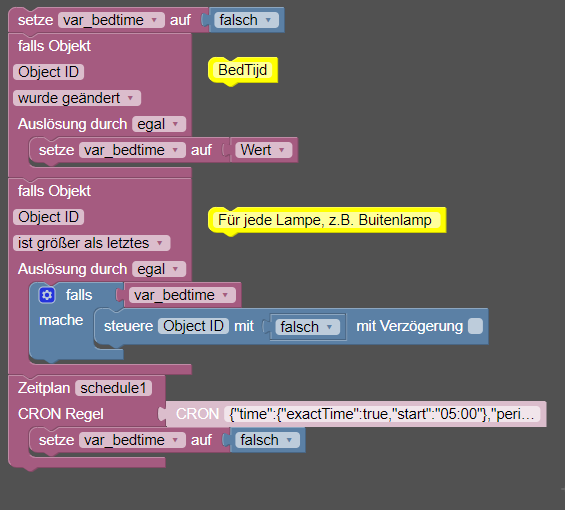
Task: Select the 'Zeitplan' block label
Action: pos(44,388)
